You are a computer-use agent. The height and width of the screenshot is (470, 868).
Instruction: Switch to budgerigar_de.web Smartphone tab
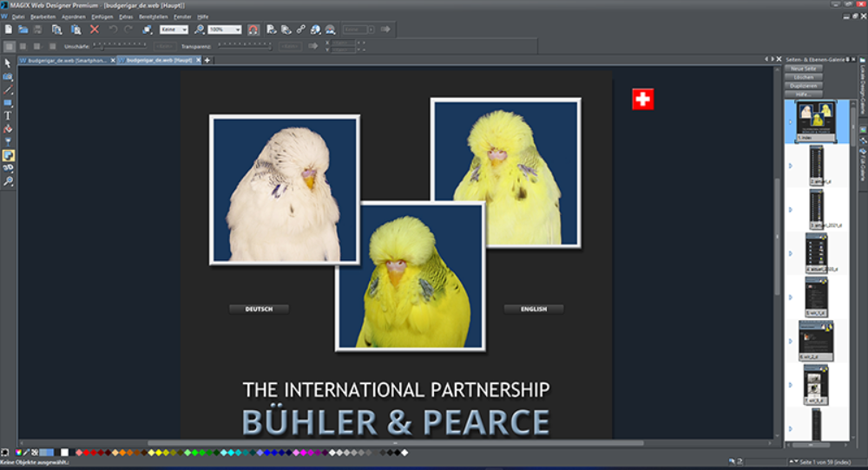pyautogui.click(x=67, y=61)
